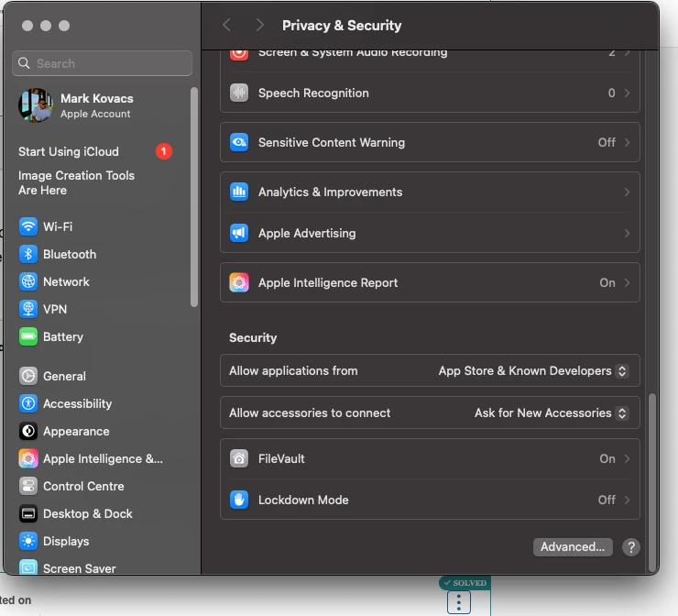
Task: Click the SOLVED badge in background window
Action: tap(465, 583)
